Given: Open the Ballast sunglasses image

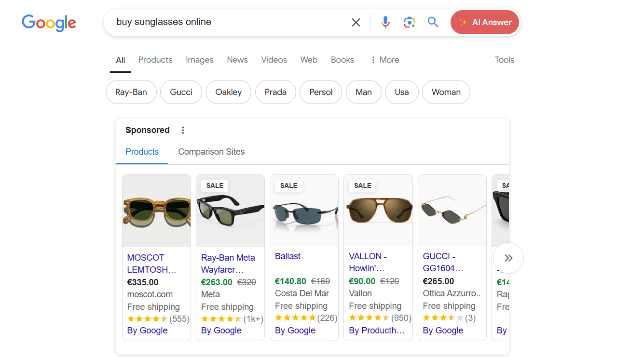Looking at the screenshot, I should click(x=304, y=211).
